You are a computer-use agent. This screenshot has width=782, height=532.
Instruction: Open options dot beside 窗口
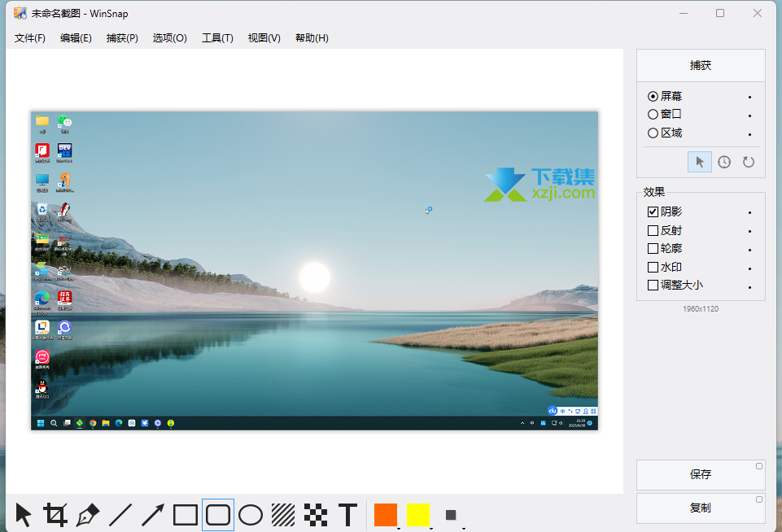coord(749,116)
